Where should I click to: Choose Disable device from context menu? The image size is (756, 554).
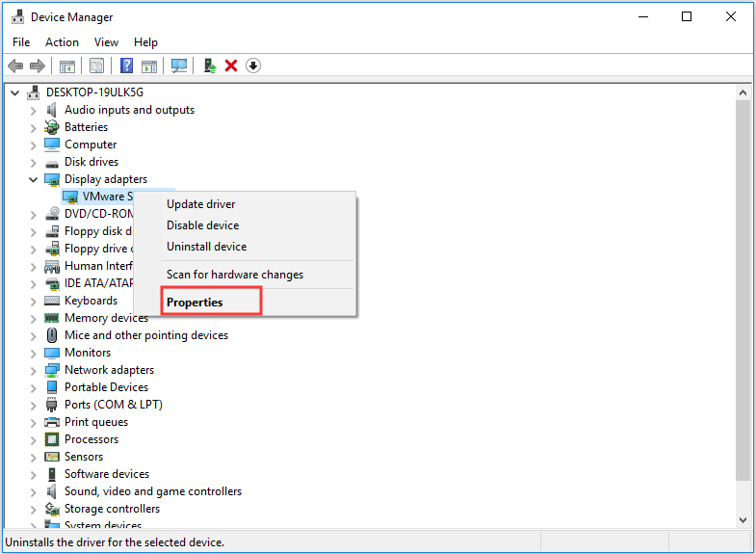tap(202, 225)
